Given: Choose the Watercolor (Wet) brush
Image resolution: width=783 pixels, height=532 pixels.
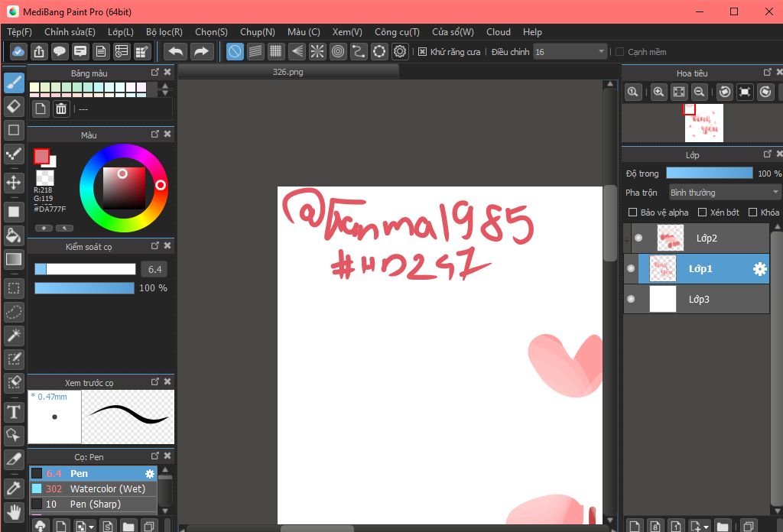Looking at the screenshot, I should 93,489.
